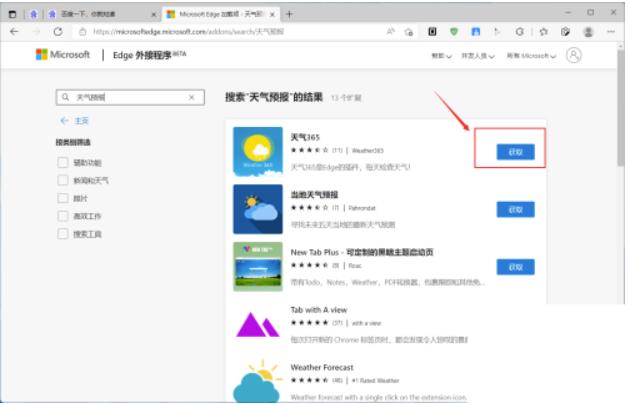Open the tab actions menu icon at far left of tab strip
This screenshot has height=404, width=629.
click(x=12, y=14)
